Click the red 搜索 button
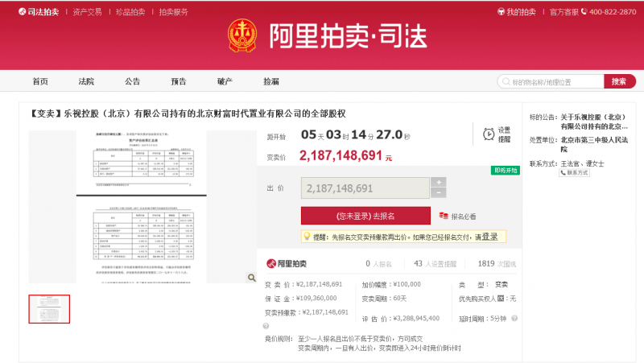Image resolution: width=644 pixels, height=363 pixels. coord(619,81)
